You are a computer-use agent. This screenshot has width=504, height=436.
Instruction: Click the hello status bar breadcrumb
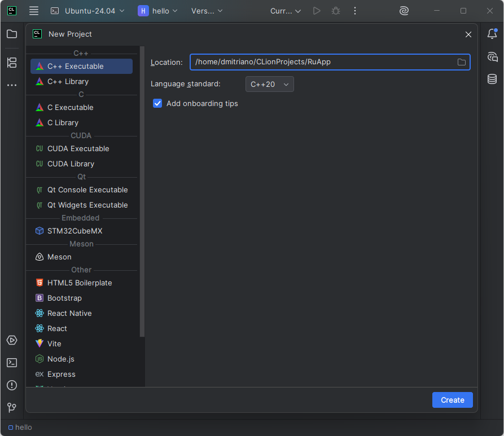[20, 428]
